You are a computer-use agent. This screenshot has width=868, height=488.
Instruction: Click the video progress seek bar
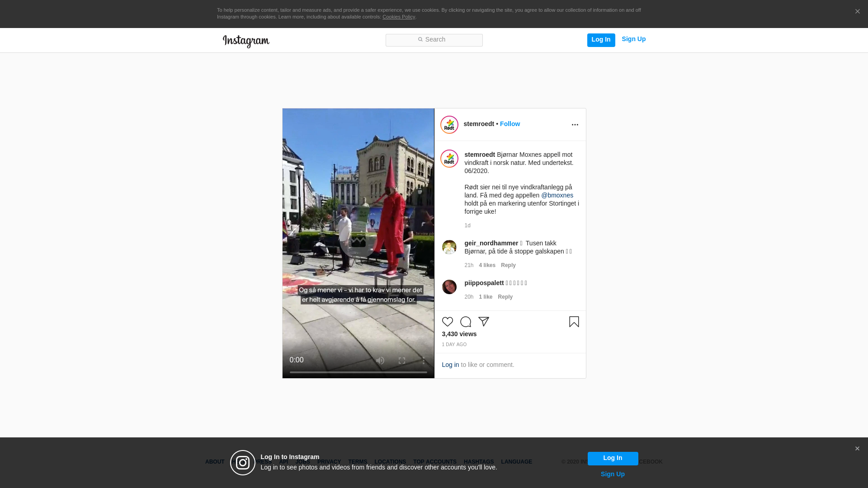pyautogui.click(x=358, y=372)
